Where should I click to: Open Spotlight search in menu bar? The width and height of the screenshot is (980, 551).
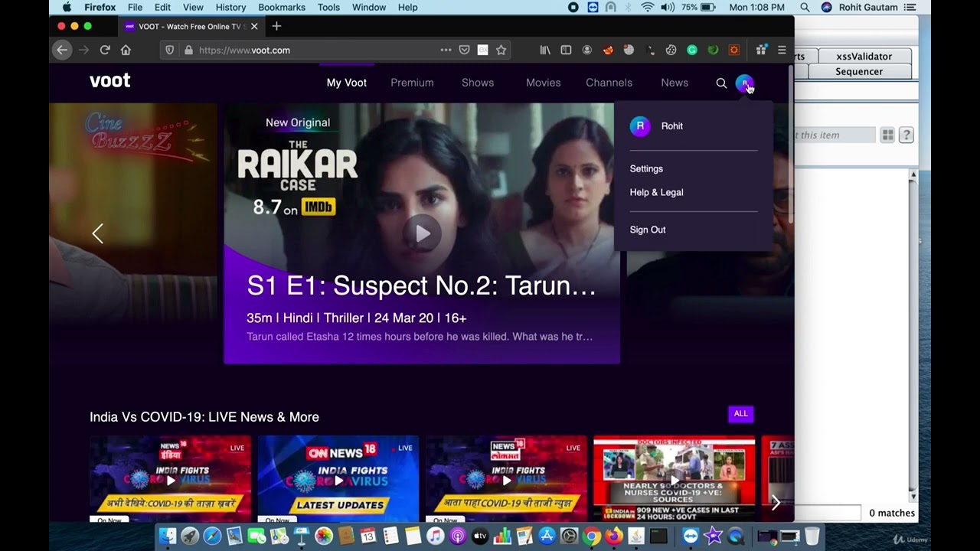(805, 7)
